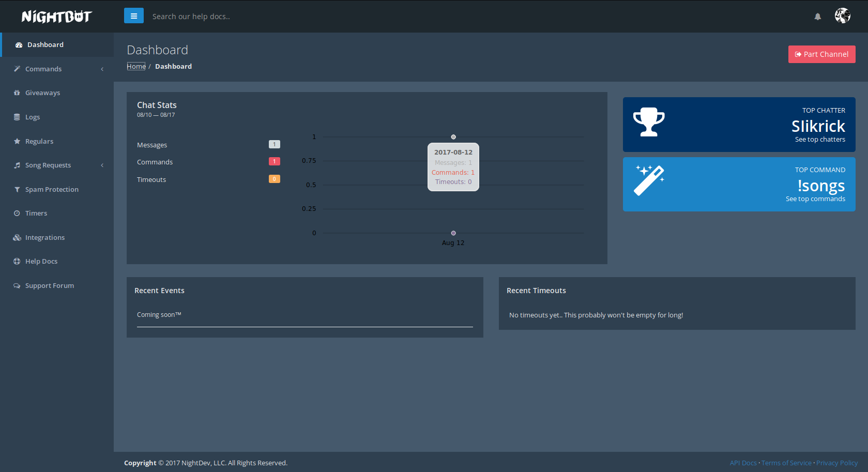Click the !songs top command name
The width and height of the screenshot is (868, 472).
coord(821,186)
